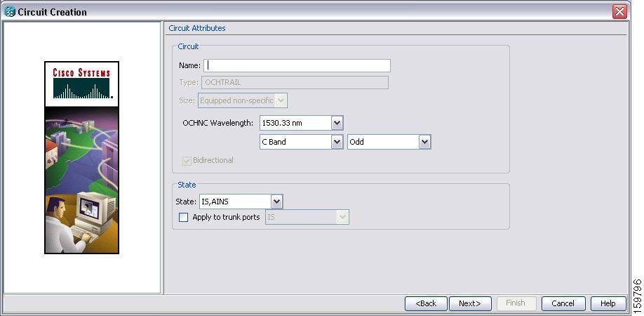
Task: Click the Circuit group label
Action: coord(188,46)
